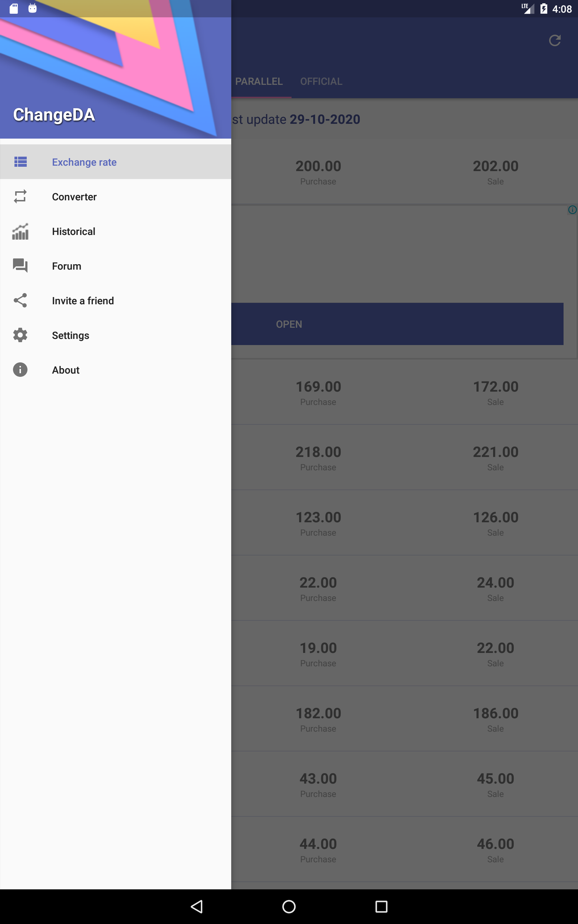The width and height of the screenshot is (578, 924).
Task: Click the Converter arrows icon
Action: tap(20, 196)
